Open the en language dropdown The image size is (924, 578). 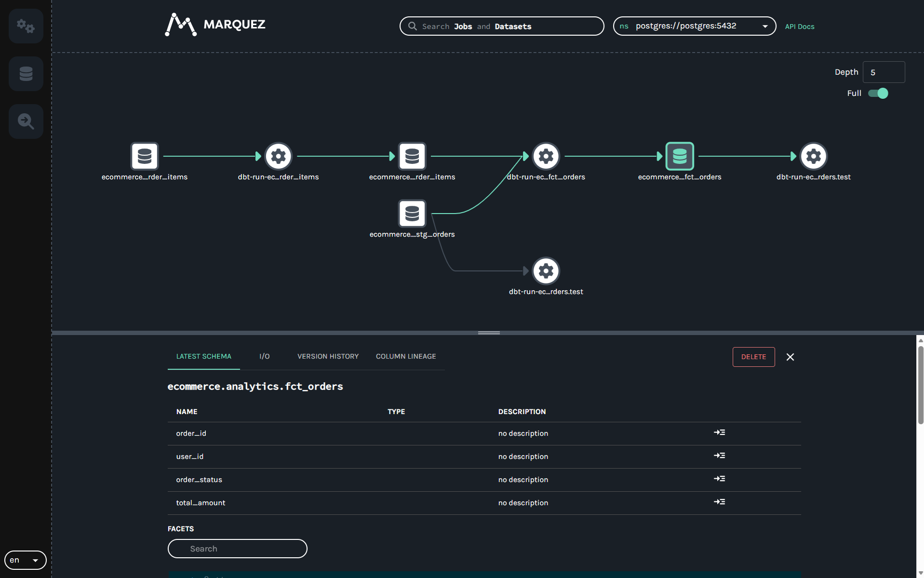pos(26,560)
